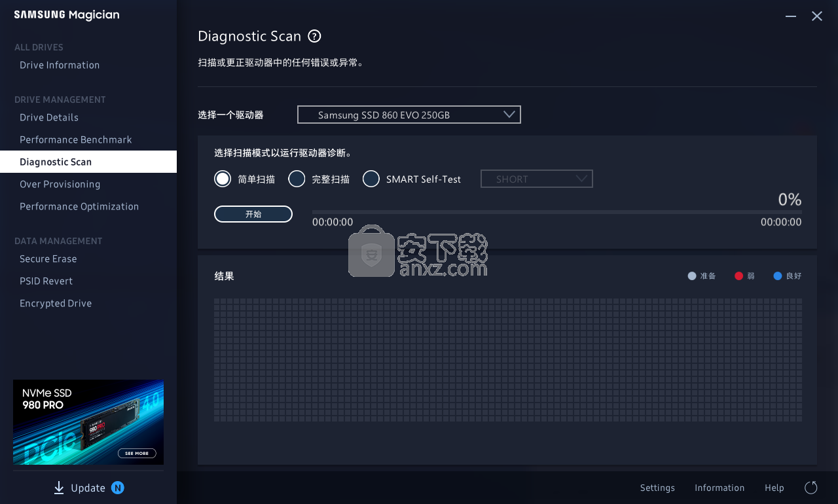Click the 0% progress value
Screen dimensions: 838x504
point(790,200)
